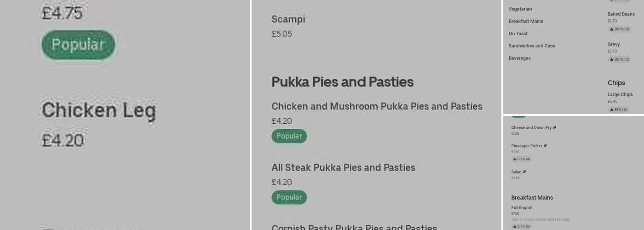Click the thumbs-up rating under Large Chips
This screenshot has width=644, height=230.
[x=618, y=109]
